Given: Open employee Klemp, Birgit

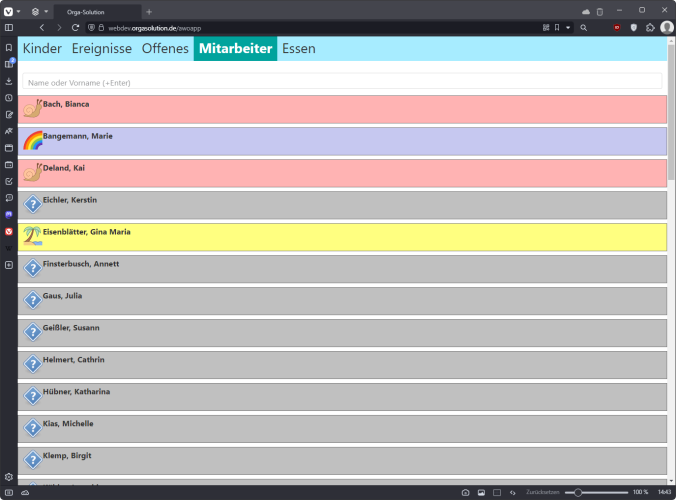Looking at the screenshot, I should (x=342, y=460).
